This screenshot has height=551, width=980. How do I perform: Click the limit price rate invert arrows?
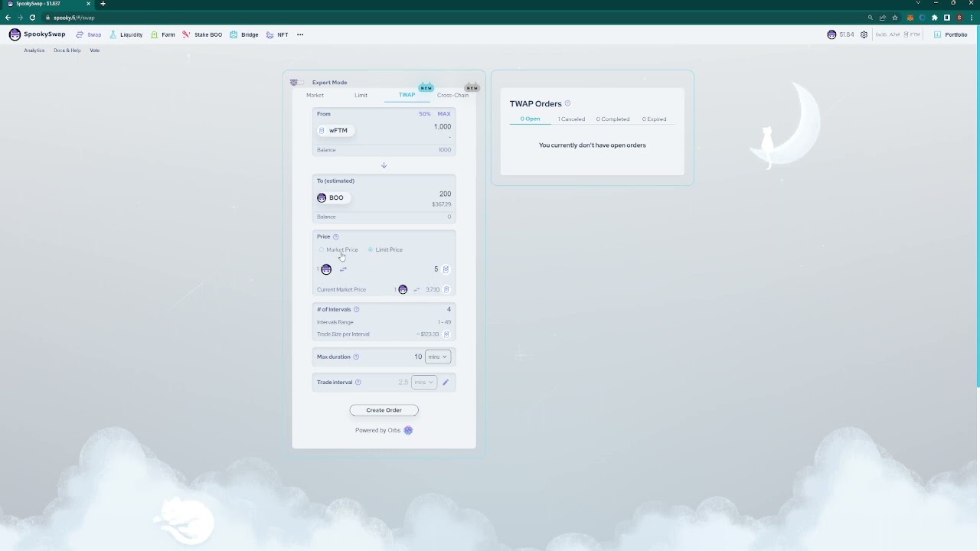pos(343,269)
